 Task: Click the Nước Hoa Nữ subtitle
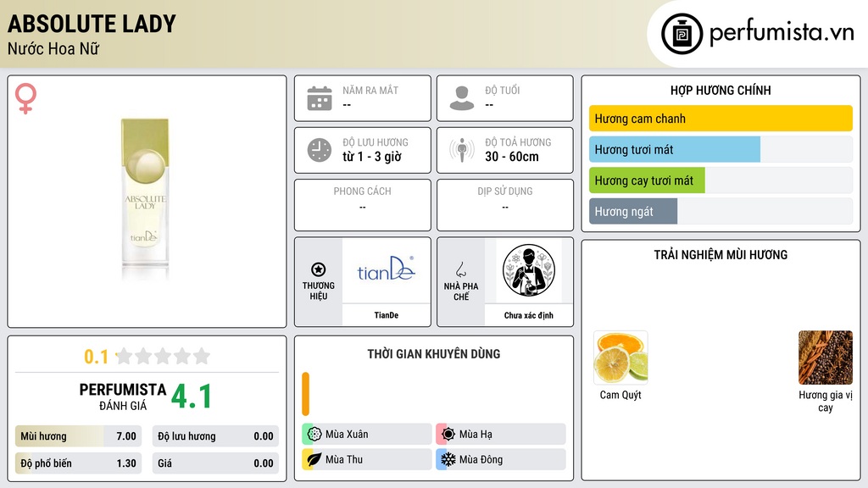pos(53,48)
